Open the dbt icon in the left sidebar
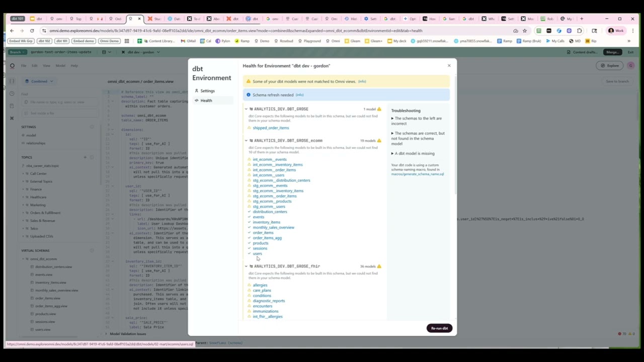 tap(12, 118)
